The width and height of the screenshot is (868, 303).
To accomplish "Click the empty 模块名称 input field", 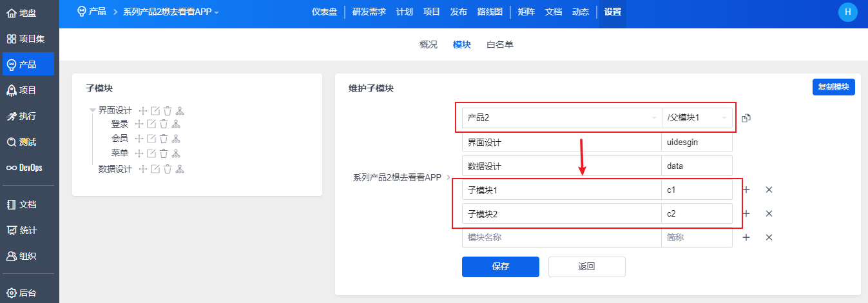I will pos(561,237).
